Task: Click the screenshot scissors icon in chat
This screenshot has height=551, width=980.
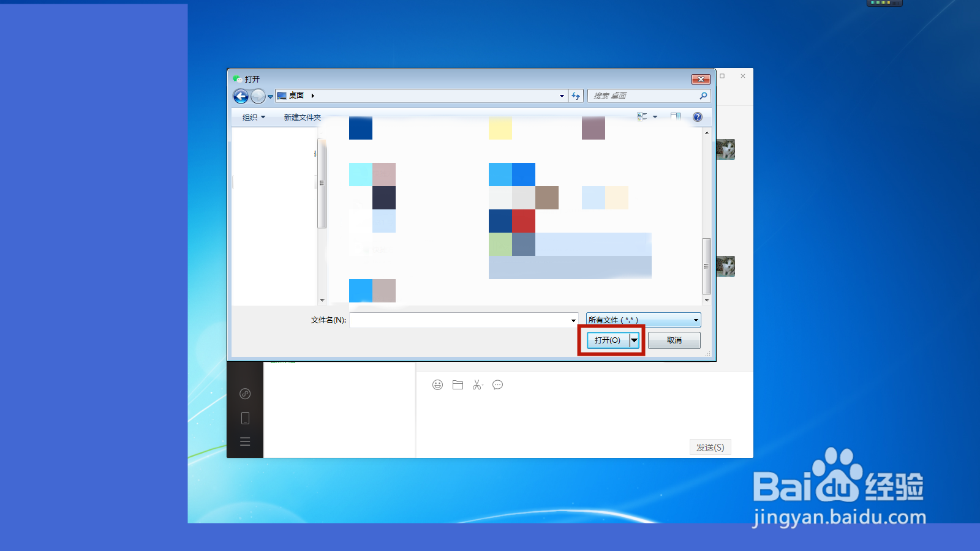Action: [478, 384]
